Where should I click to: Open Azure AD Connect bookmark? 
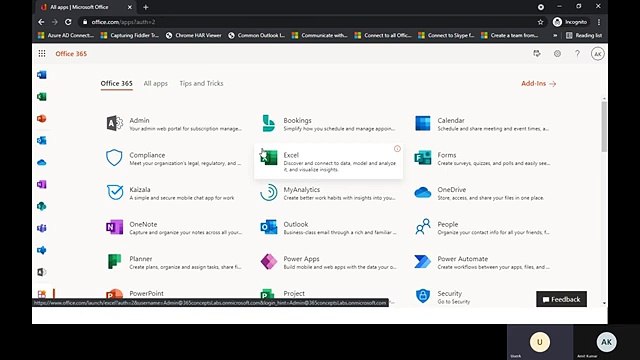65,36
